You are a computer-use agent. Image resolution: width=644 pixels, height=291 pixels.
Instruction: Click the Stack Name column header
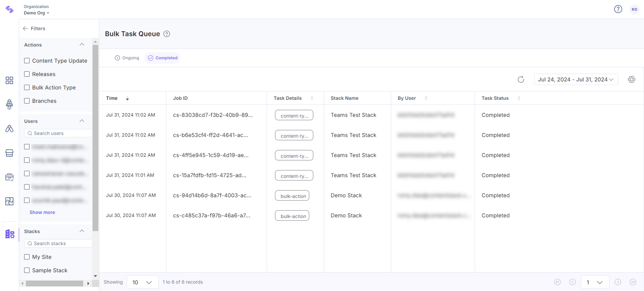(x=344, y=98)
